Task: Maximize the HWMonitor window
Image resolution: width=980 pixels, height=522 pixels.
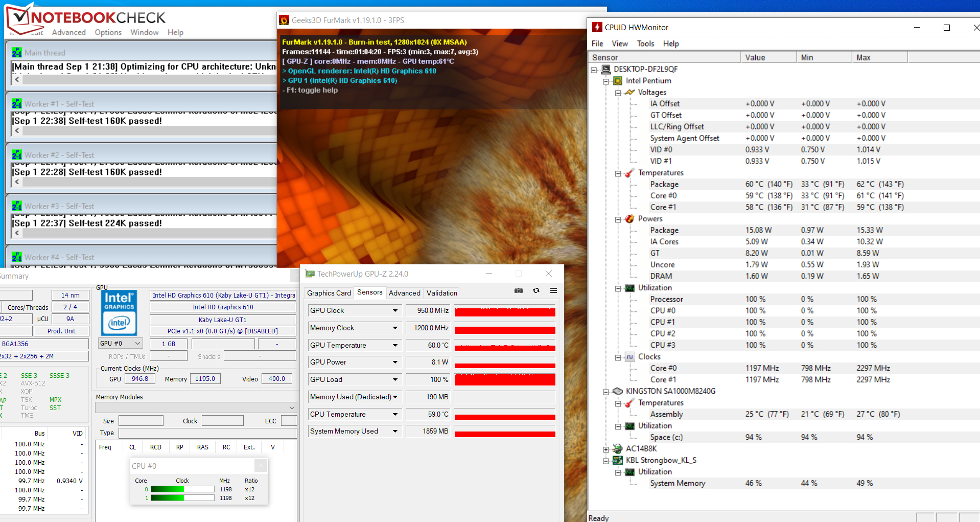Action: click(x=946, y=28)
